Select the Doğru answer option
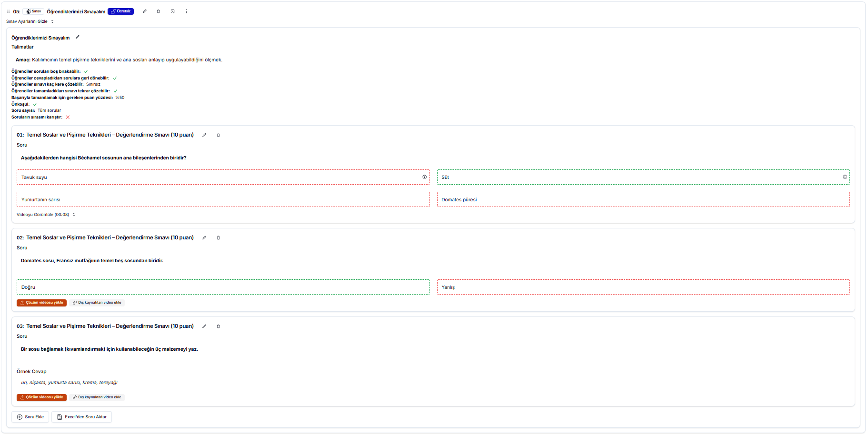The image size is (868, 434). point(223,287)
